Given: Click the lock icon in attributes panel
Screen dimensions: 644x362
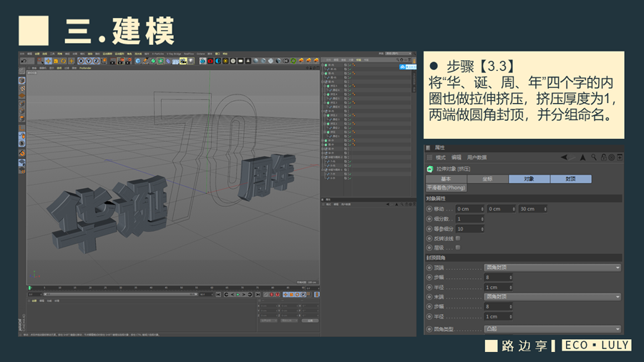Looking at the screenshot, I should click(x=604, y=157).
